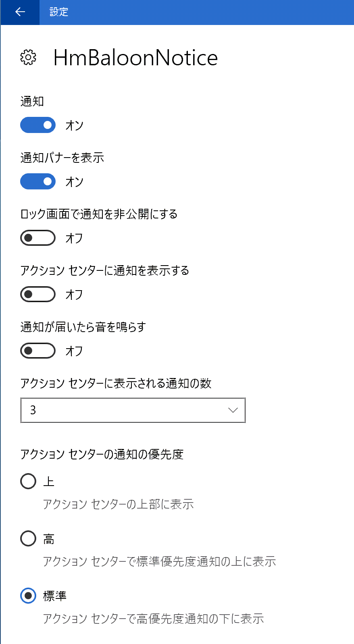This screenshot has width=354, height=644.
Task: Expand the dropdown using its chevron arrow
Action: coord(233,410)
